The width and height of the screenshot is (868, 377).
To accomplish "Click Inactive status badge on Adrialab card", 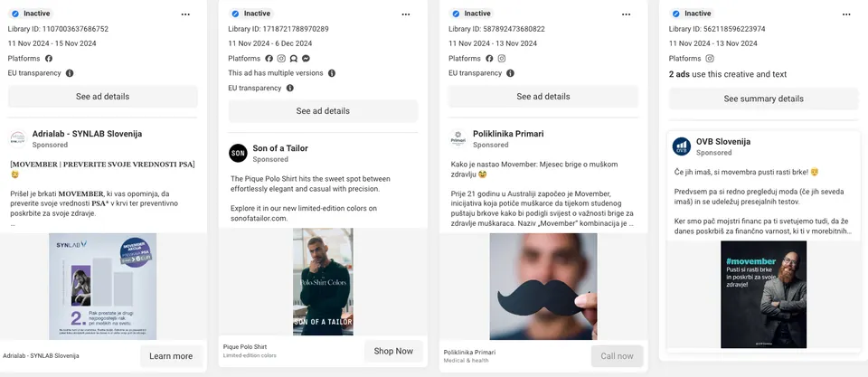I will [31, 14].
